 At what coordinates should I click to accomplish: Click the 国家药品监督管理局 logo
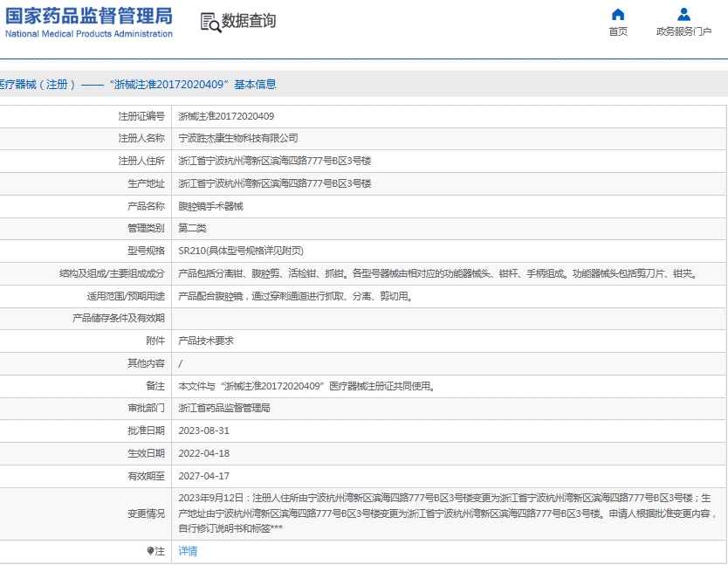pos(89,22)
